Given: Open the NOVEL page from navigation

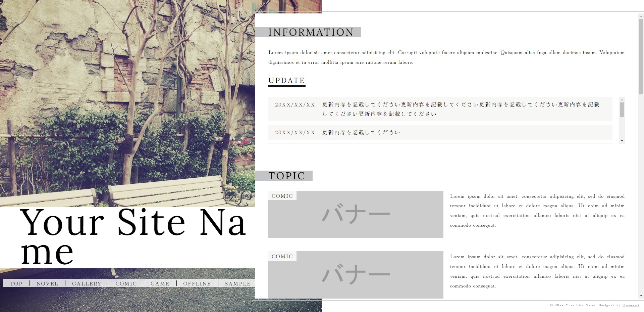Looking at the screenshot, I should click(47, 283).
